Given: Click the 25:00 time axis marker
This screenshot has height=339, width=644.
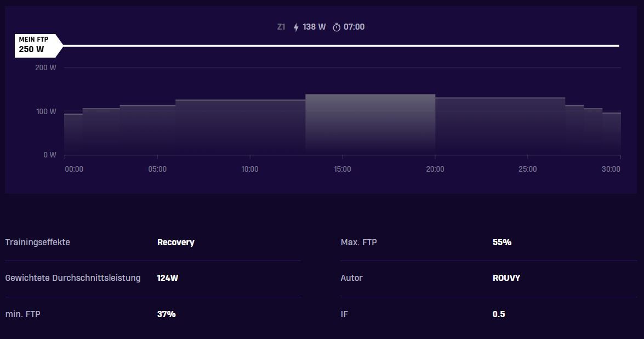Looking at the screenshot, I should point(527,169).
